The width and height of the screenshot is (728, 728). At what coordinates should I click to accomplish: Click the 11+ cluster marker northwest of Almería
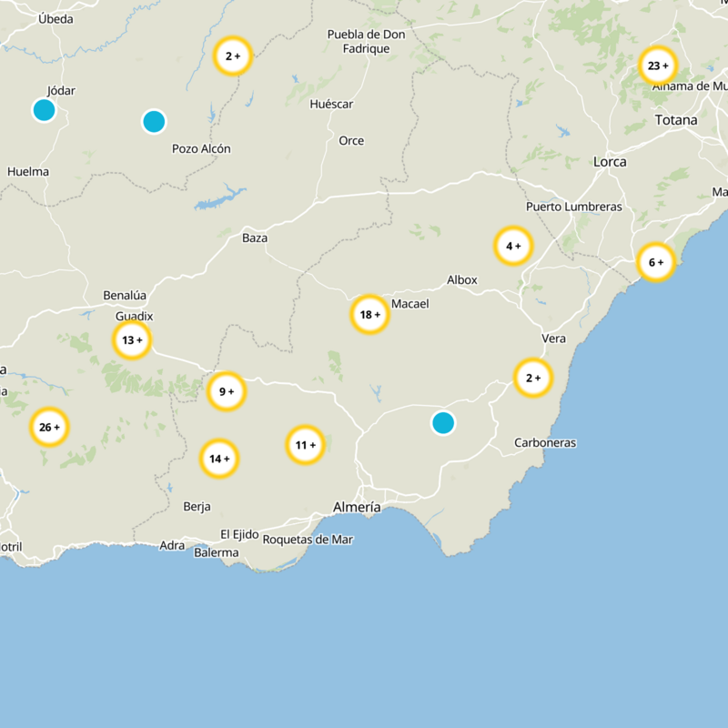point(307,443)
